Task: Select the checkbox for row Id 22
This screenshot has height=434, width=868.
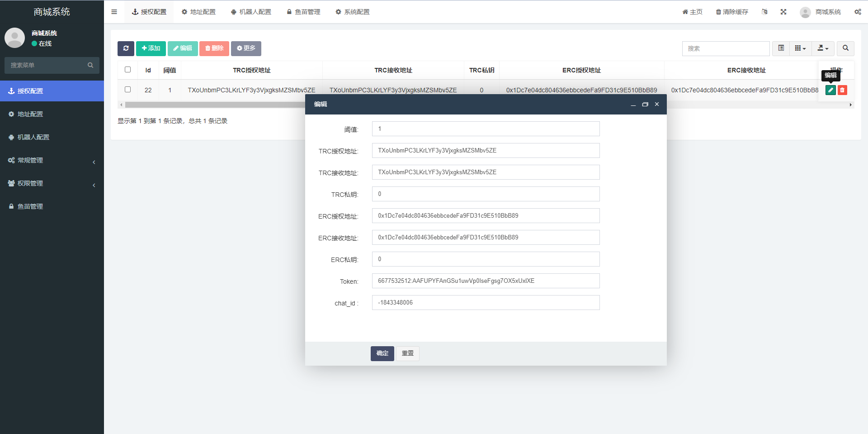Action: coord(128,90)
